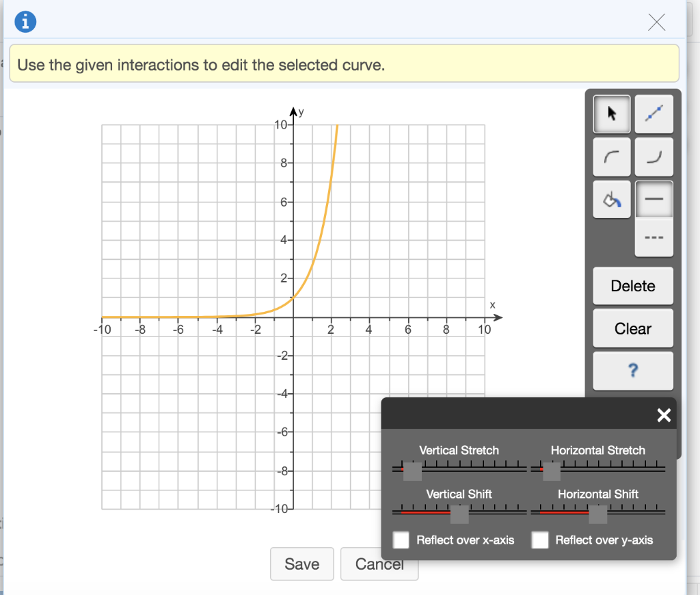This screenshot has height=595, width=700.
Task: Select the paint bucket fill tool
Action: click(611, 199)
